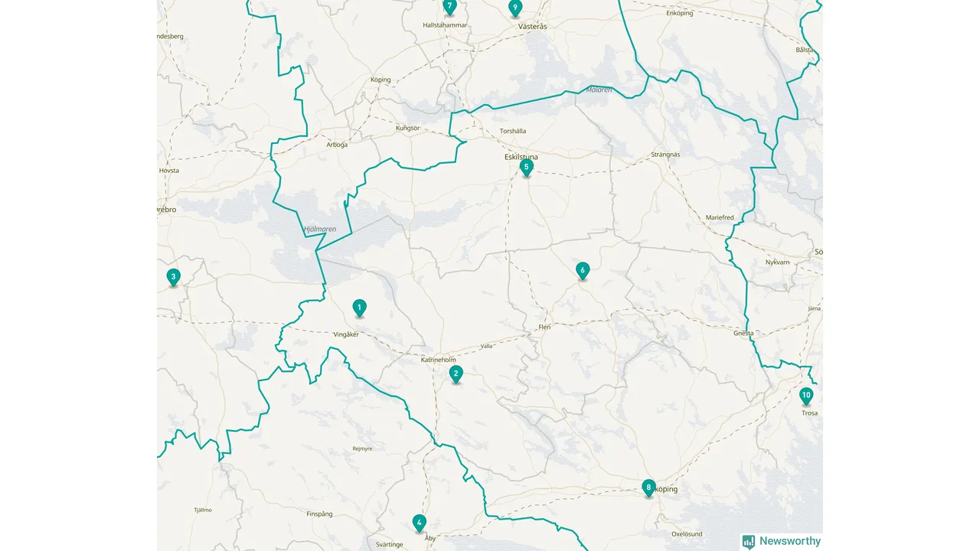
Task: Click the Strängnäs place label
Action: coord(665,155)
